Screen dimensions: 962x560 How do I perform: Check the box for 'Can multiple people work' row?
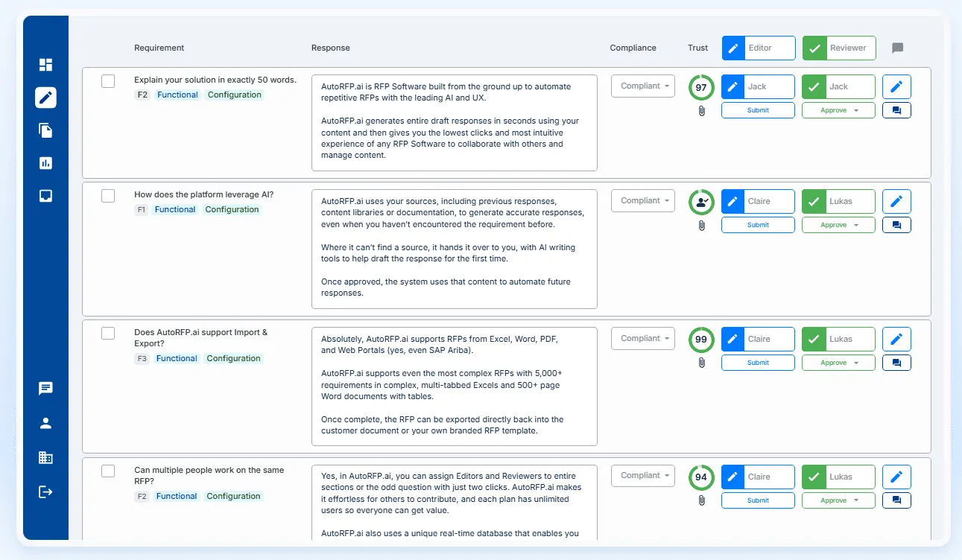click(108, 471)
